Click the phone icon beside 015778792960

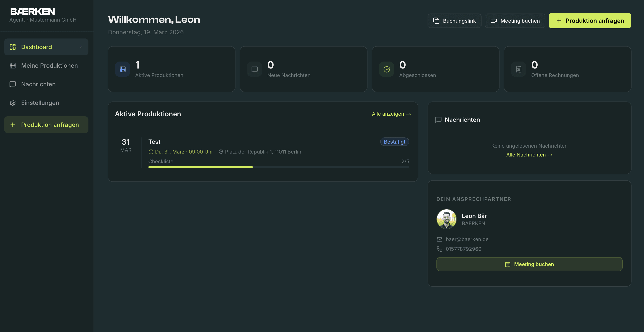[439, 249]
